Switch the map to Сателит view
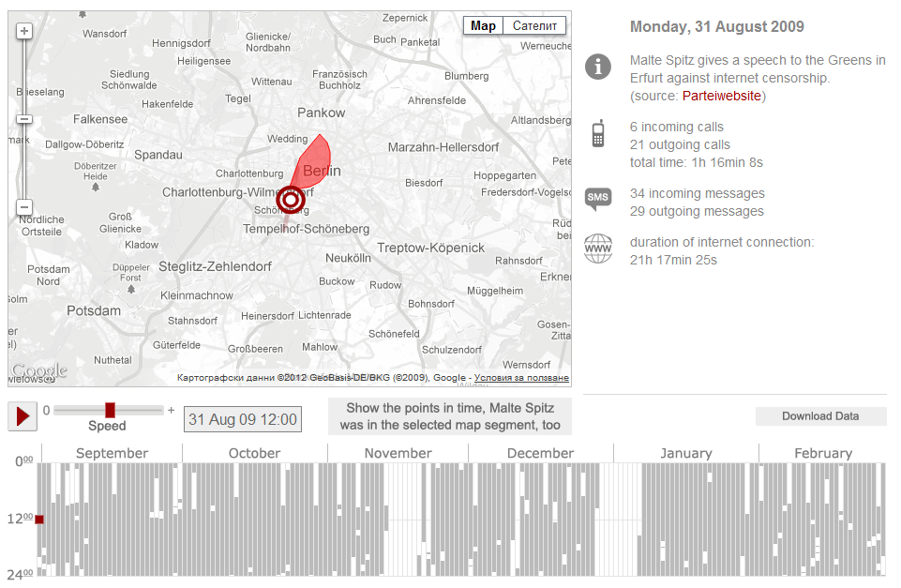The height and width of the screenshot is (588, 901). point(534,26)
